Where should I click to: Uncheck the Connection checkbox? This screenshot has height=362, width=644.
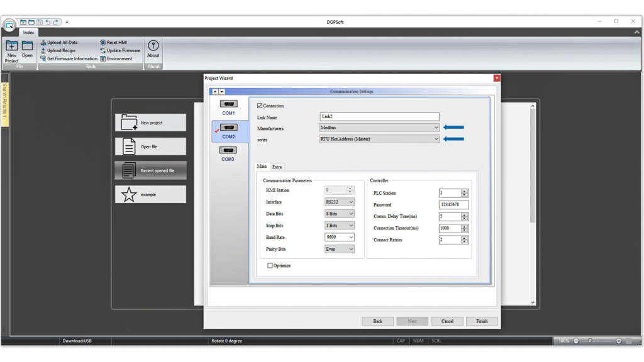click(x=260, y=106)
